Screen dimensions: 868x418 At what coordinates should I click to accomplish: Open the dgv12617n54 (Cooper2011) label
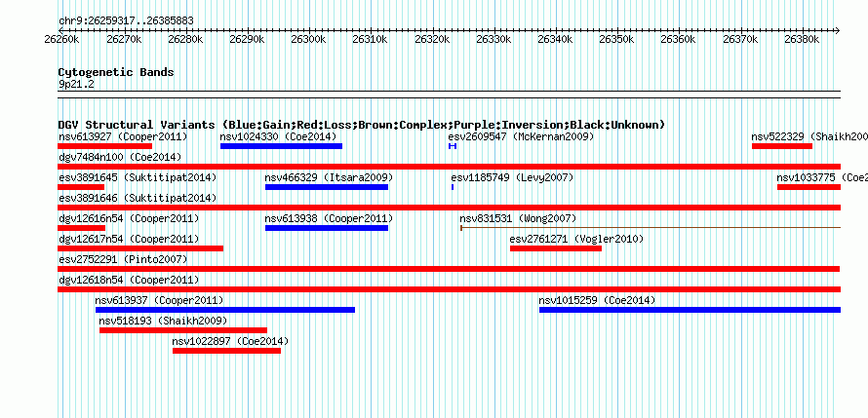point(129,239)
